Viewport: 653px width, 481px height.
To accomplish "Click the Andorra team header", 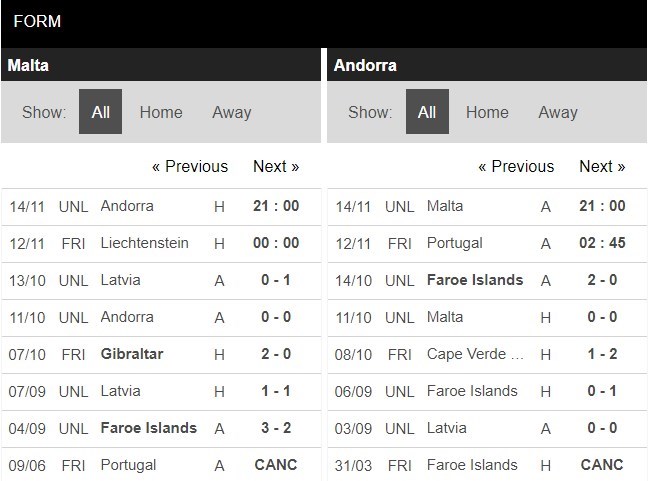I will pyautogui.click(x=365, y=66).
